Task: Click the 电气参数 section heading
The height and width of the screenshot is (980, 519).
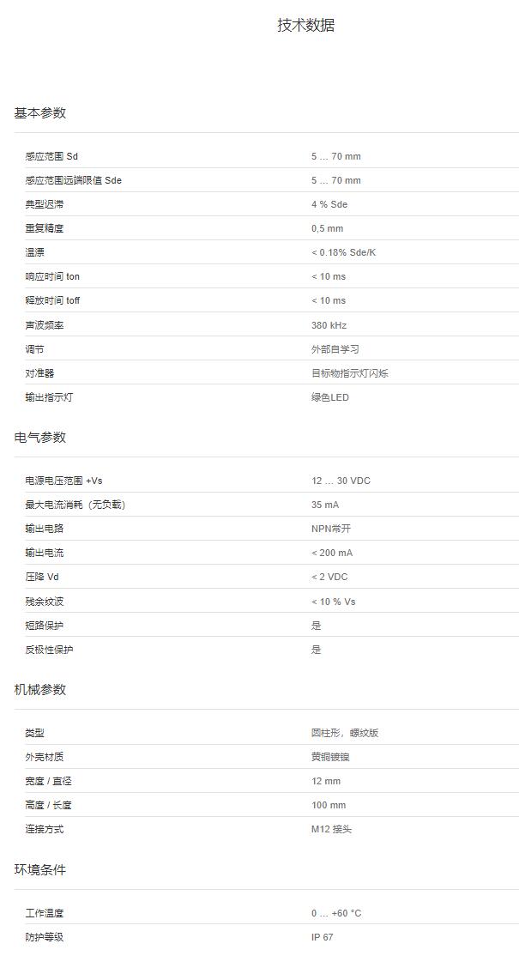Action: click(x=40, y=438)
